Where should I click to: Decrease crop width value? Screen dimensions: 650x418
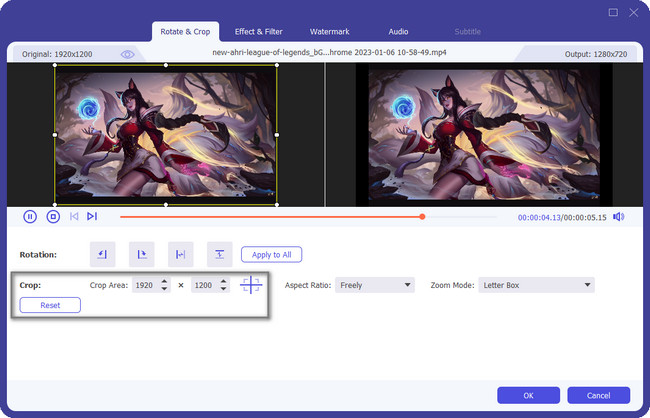164,289
